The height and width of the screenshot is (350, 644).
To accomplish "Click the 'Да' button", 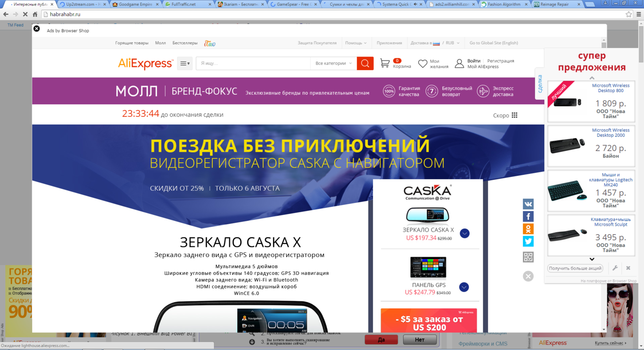I will (x=381, y=340).
